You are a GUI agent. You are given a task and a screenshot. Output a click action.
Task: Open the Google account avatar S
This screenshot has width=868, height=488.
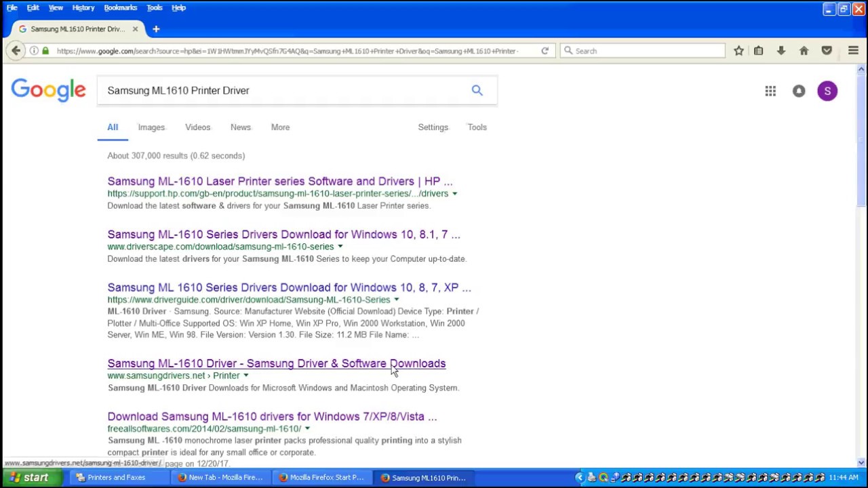click(x=827, y=91)
